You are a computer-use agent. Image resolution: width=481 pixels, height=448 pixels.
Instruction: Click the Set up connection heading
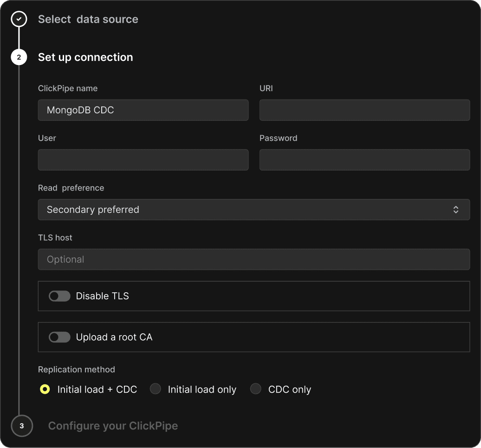tap(85, 57)
